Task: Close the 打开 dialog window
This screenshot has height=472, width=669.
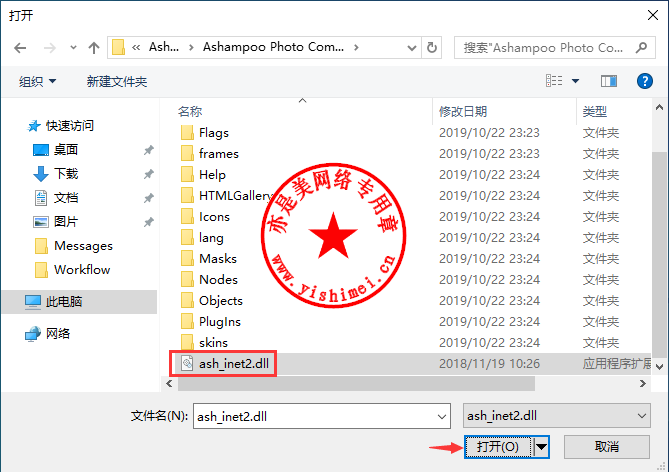Action: 653,15
